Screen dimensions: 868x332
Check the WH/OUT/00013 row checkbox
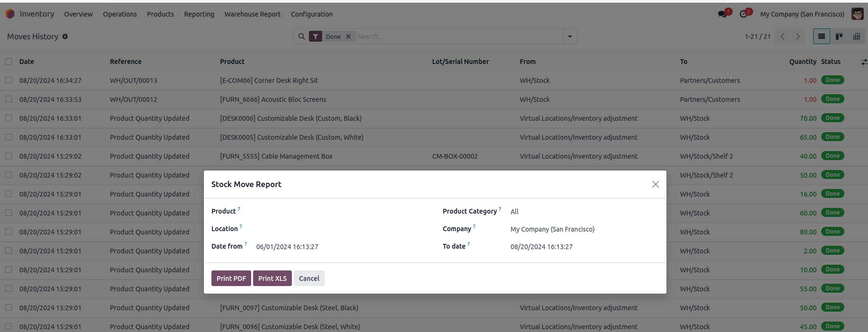pyautogui.click(x=9, y=81)
